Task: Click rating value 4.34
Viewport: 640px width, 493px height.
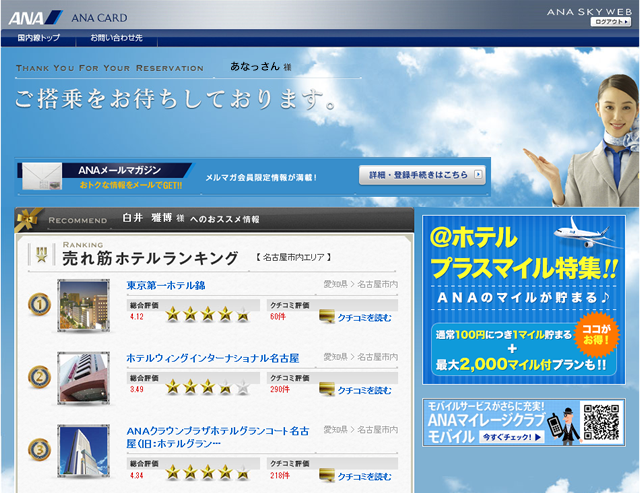Action: tap(137, 475)
